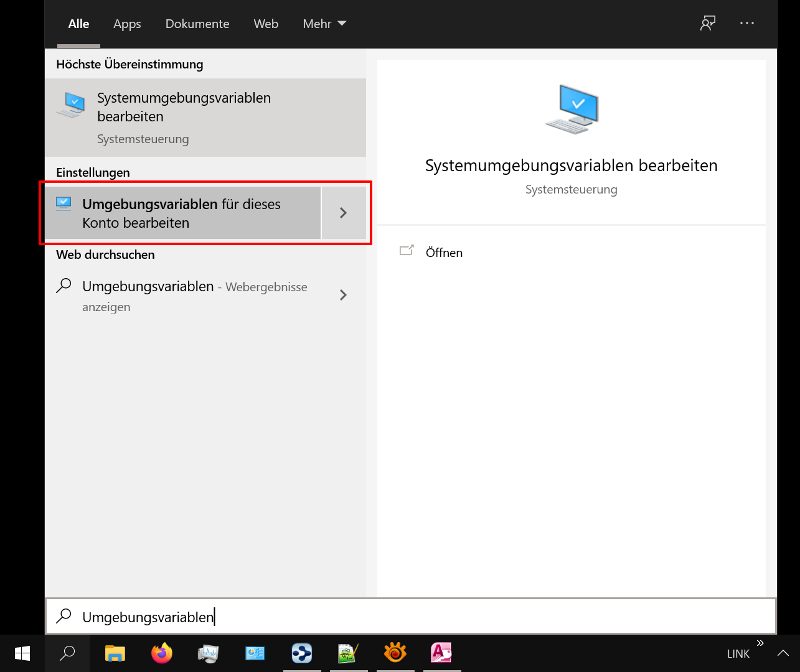800x672 pixels.
Task: Click the large computer icon in preview pane
Action: tap(572, 110)
